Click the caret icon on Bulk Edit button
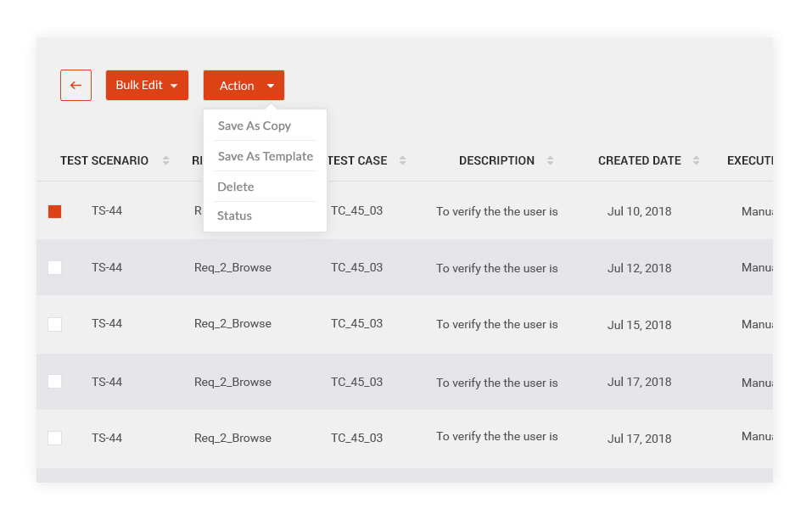The image size is (812, 520). point(174,85)
